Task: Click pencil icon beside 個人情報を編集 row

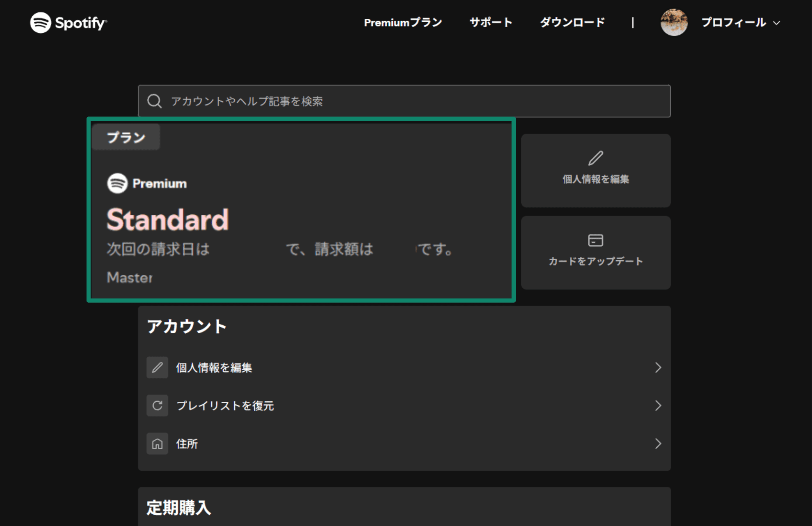Action: (157, 367)
